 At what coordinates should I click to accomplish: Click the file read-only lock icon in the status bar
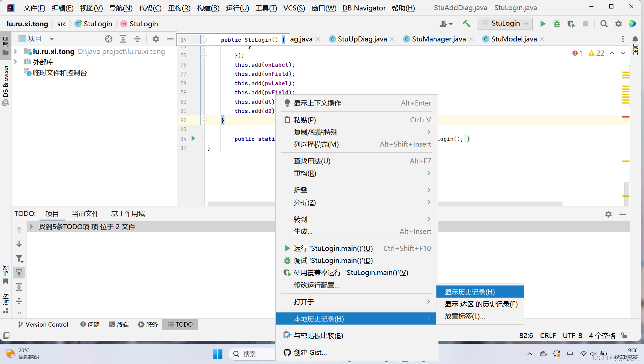click(x=624, y=335)
